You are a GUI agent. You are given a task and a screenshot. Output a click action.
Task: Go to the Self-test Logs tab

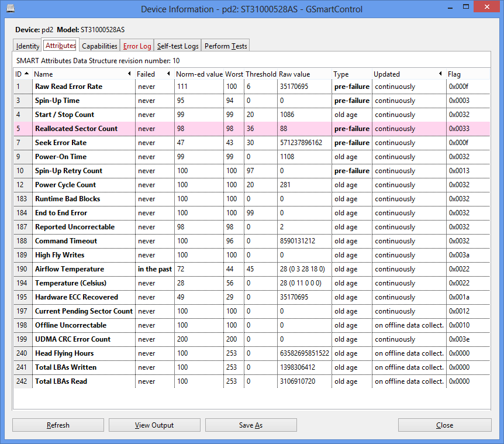178,46
